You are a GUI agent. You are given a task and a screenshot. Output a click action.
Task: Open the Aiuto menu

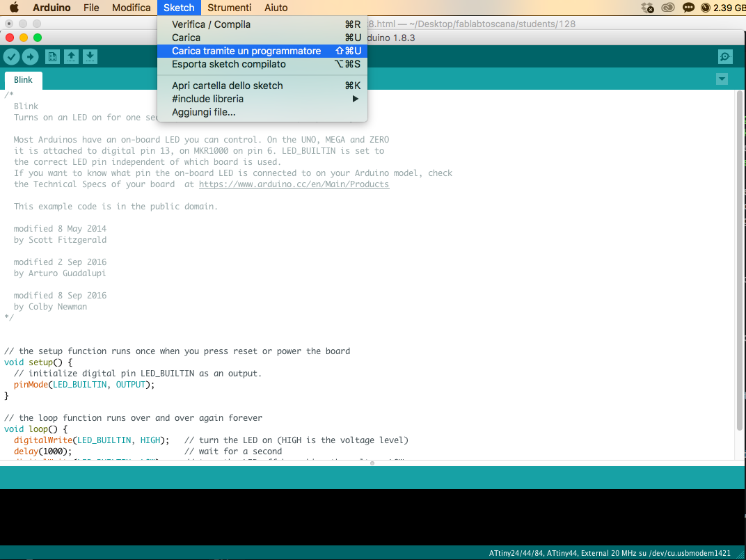click(x=276, y=8)
